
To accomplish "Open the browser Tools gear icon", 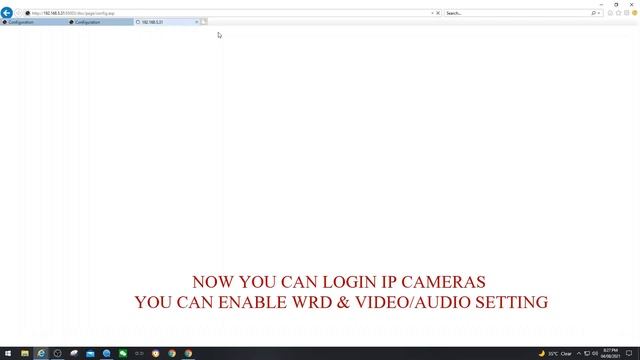I will point(627,13).
